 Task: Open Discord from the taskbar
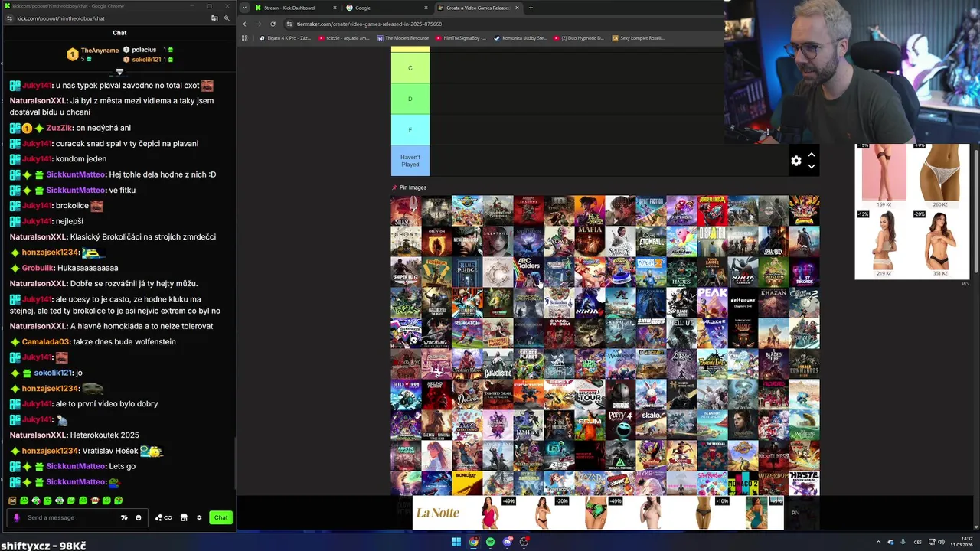coord(508,542)
